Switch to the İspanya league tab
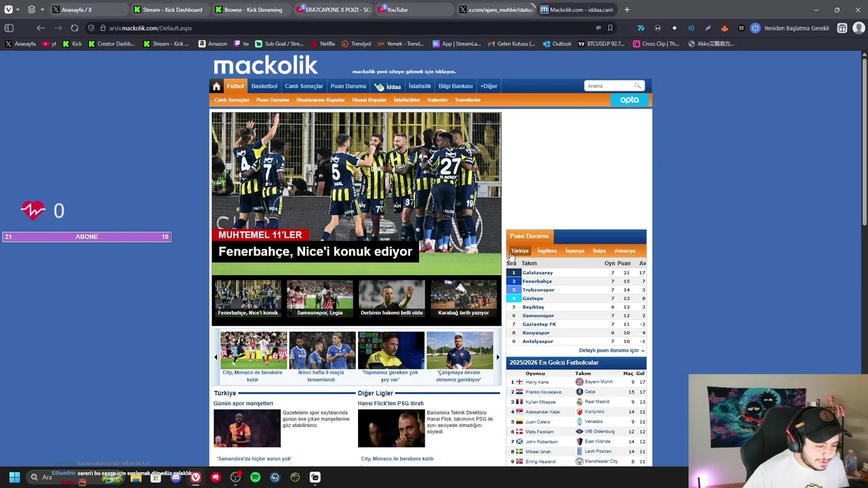The width and height of the screenshot is (868, 488). tap(575, 251)
